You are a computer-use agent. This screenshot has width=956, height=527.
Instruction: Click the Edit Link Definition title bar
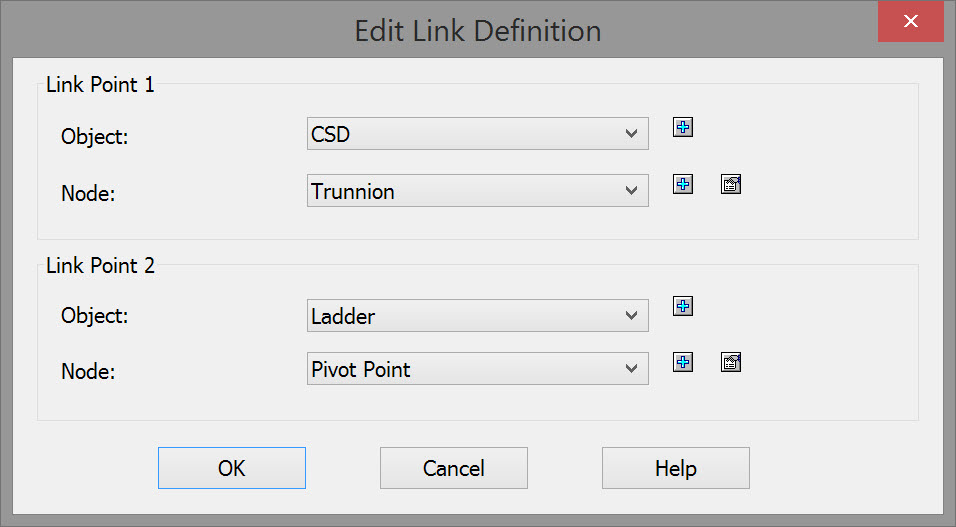pos(478,31)
